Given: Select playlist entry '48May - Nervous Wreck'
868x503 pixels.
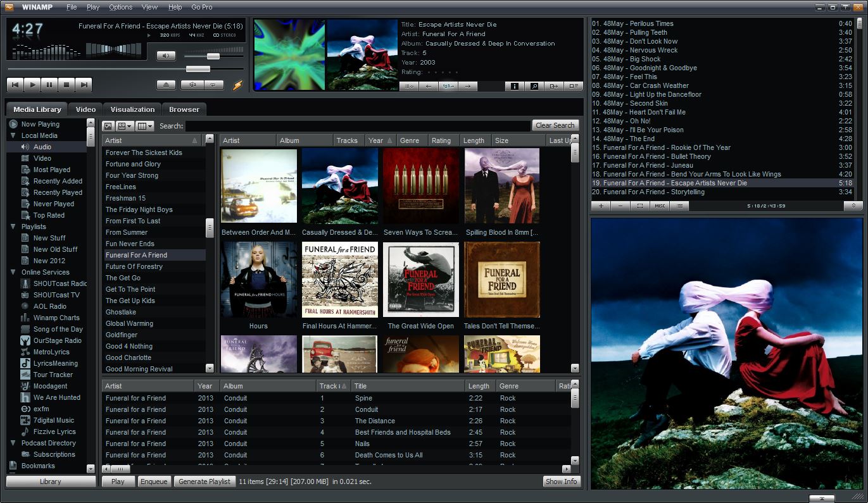Looking at the screenshot, I should click(722, 50).
